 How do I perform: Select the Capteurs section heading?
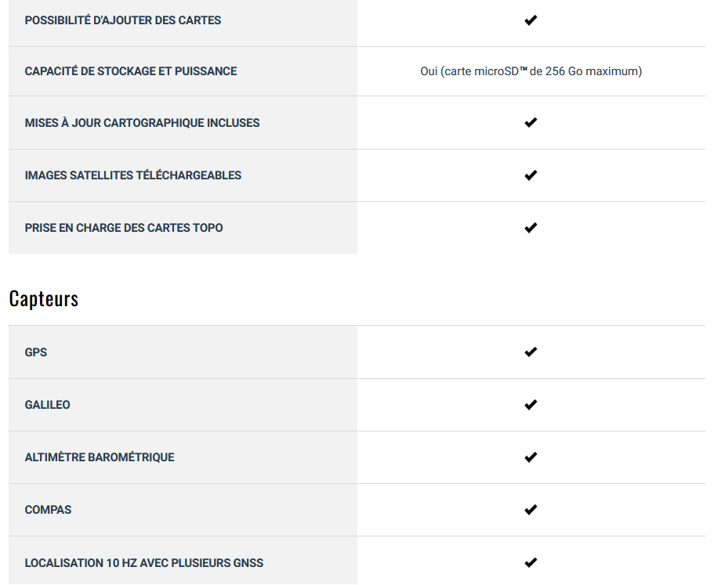[44, 298]
